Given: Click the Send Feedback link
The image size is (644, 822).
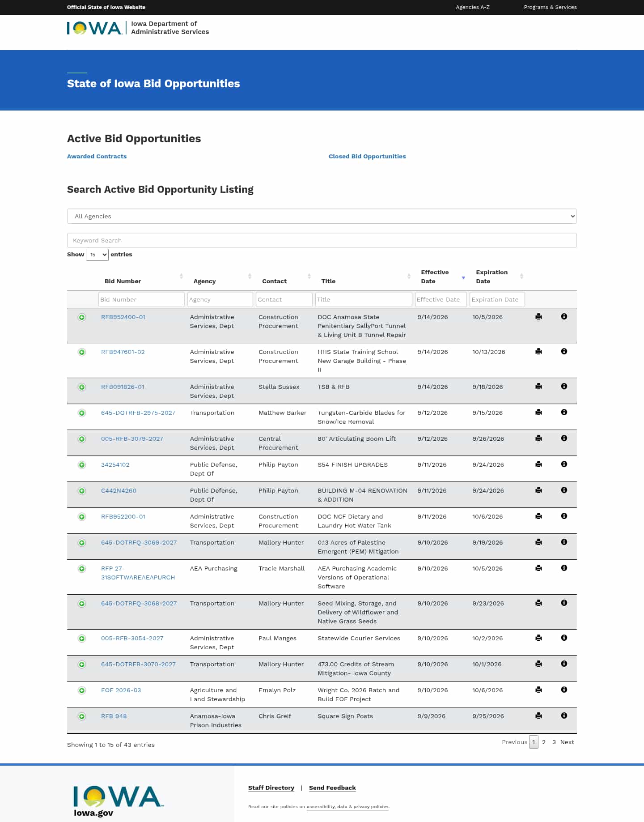Looking at the screenshot, I should pos(332,788).
